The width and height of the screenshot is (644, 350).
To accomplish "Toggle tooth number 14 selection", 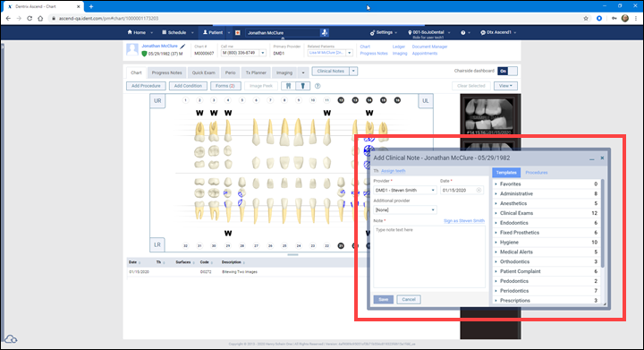I will pyautogui.click(x=369, y=100).
